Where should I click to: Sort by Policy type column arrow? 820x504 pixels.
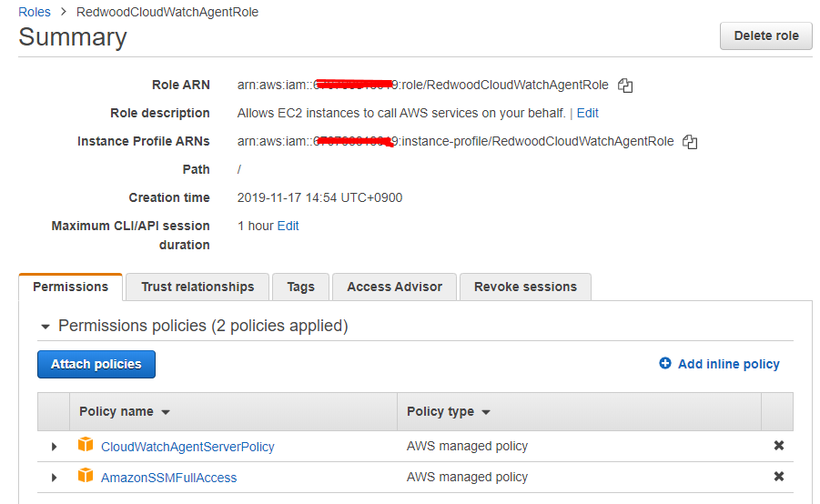[x=486, y=412]
